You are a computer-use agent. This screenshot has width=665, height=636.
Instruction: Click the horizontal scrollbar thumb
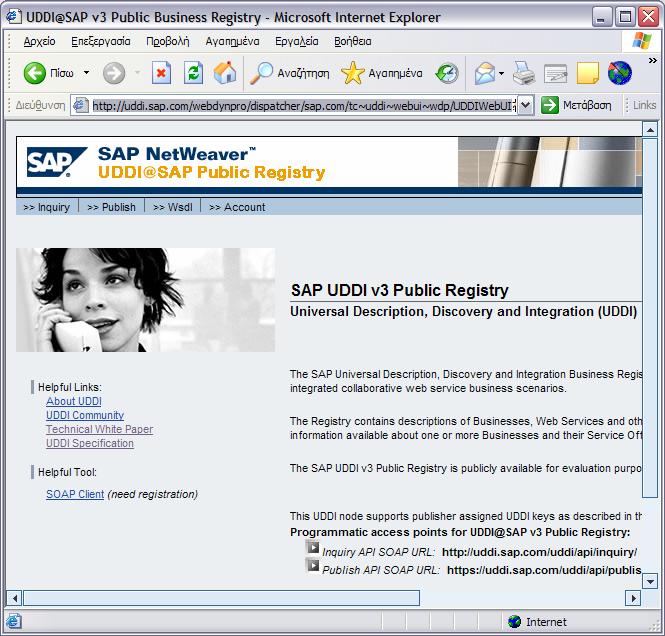click(x=221, y=598)
